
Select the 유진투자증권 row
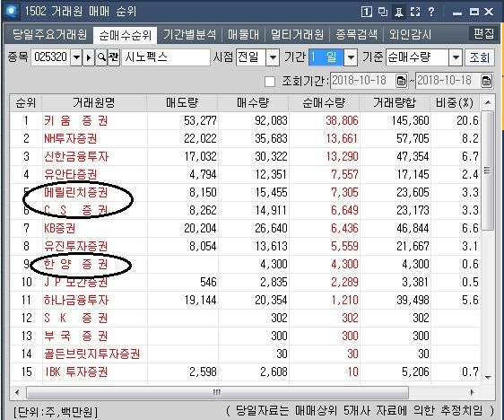click(245, 247)
